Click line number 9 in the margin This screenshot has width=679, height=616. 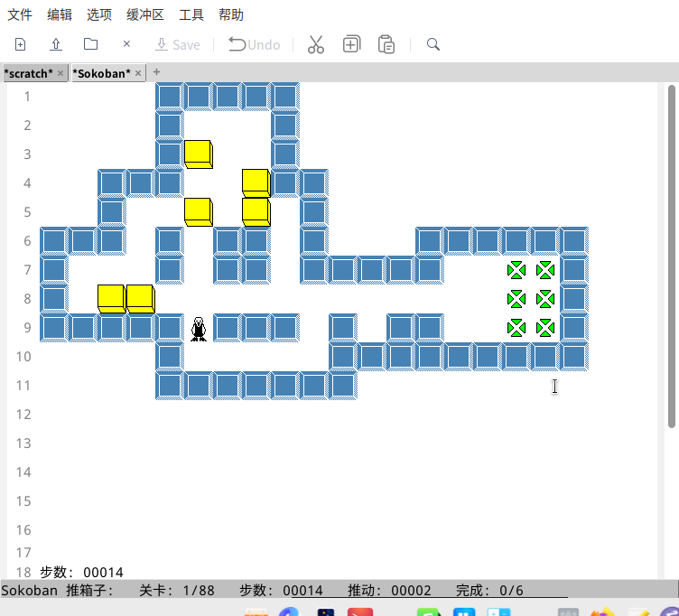coord(27,328)
